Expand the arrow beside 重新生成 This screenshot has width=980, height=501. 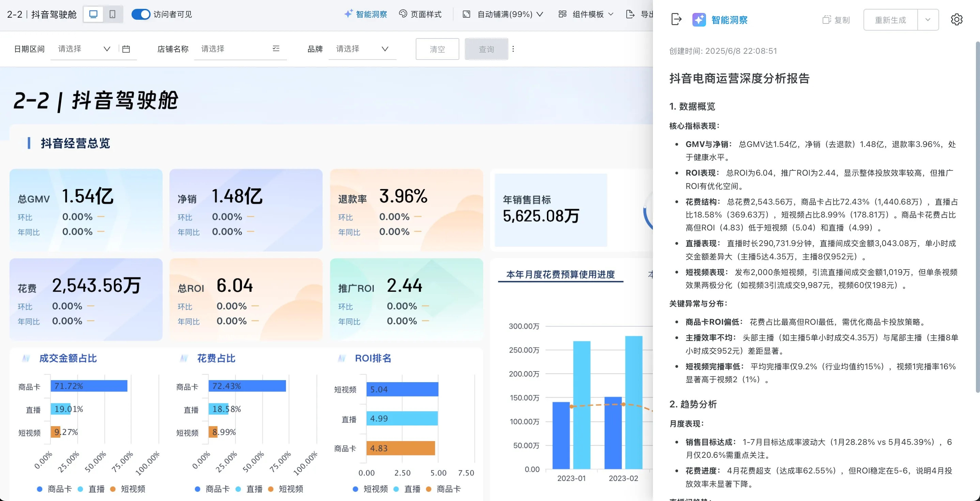coord(928,20)
